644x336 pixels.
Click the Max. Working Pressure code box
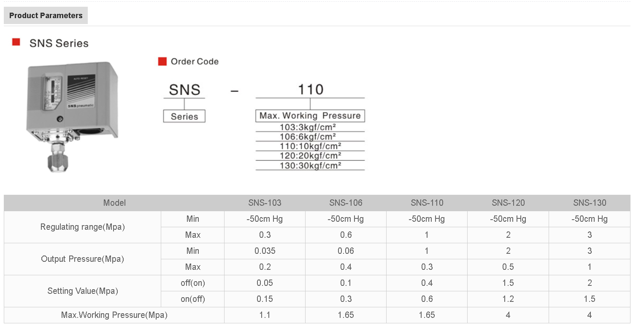[310, 116]
